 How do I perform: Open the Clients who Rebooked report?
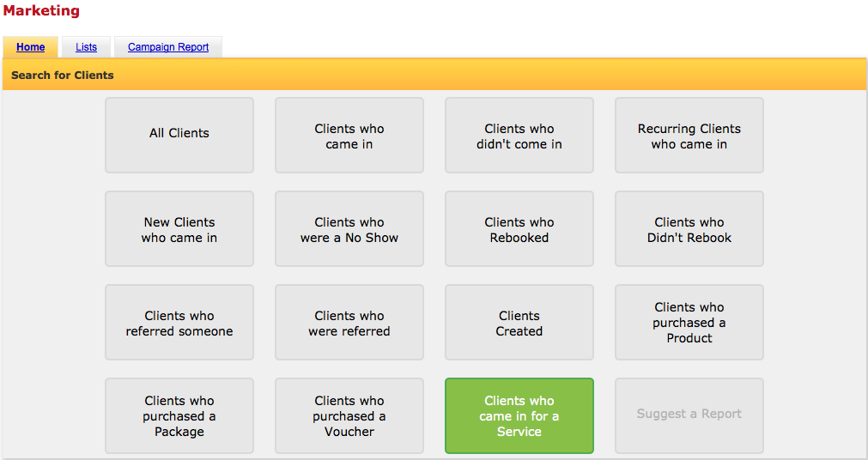[519, 228]
